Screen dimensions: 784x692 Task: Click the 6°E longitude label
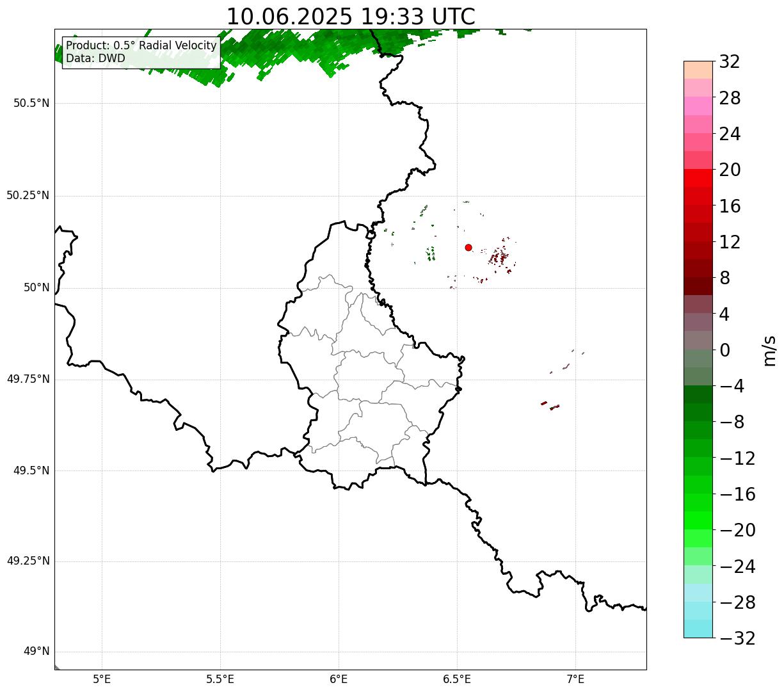(x=339, y=679)
